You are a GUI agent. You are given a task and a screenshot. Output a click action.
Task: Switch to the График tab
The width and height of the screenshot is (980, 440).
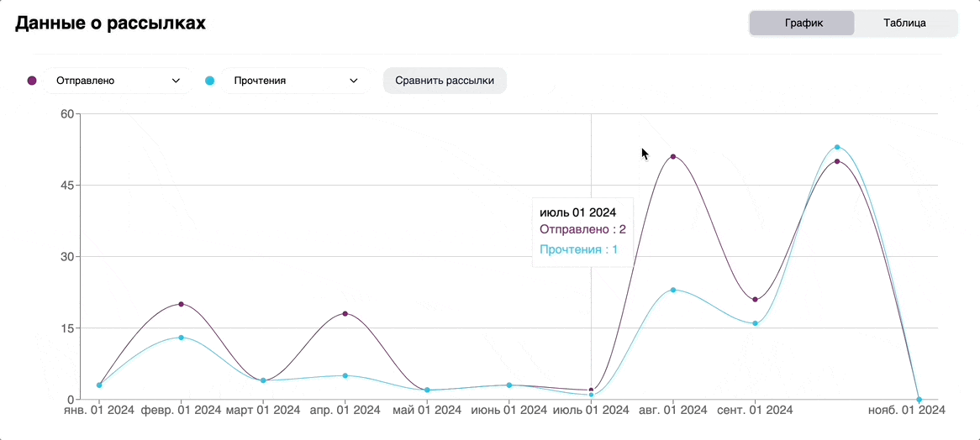(x=803, y=24)
